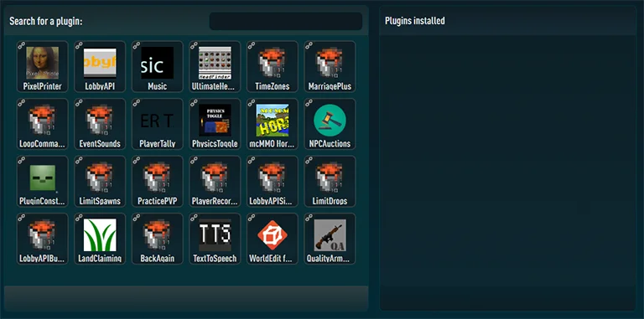The width and height of the screenshot is (644, 319).
Task: Open link icon on PracticePVP tile
Action: [137, 160]
